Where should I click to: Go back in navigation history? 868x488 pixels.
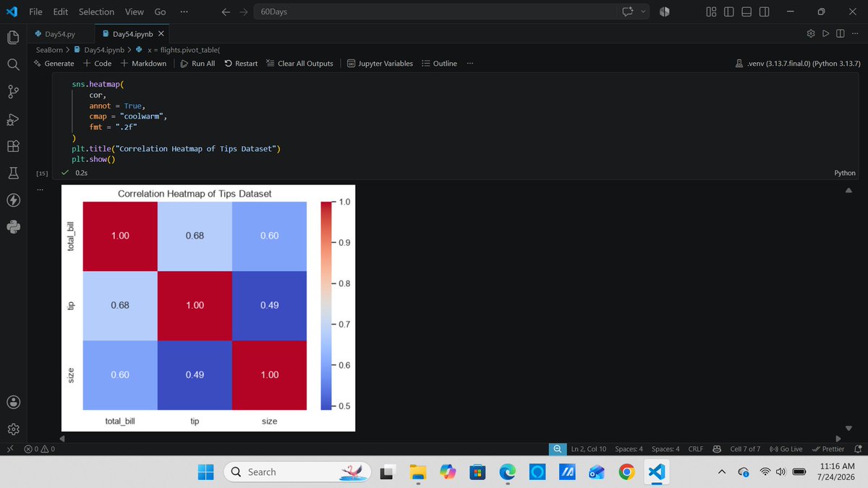click(x=226, y=12)
